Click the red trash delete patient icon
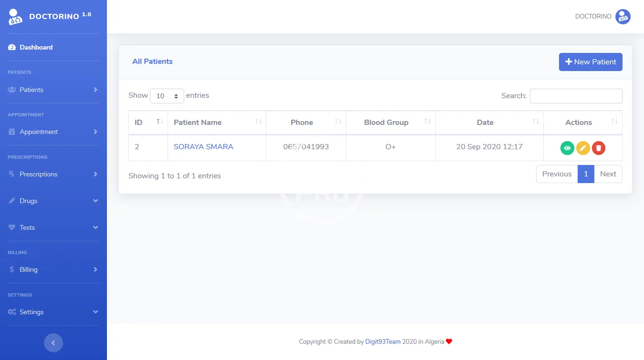Screen dimensions: 644x360 599,148
